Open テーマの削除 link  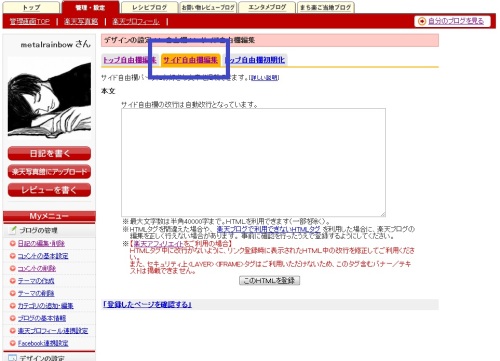point(36,293)
